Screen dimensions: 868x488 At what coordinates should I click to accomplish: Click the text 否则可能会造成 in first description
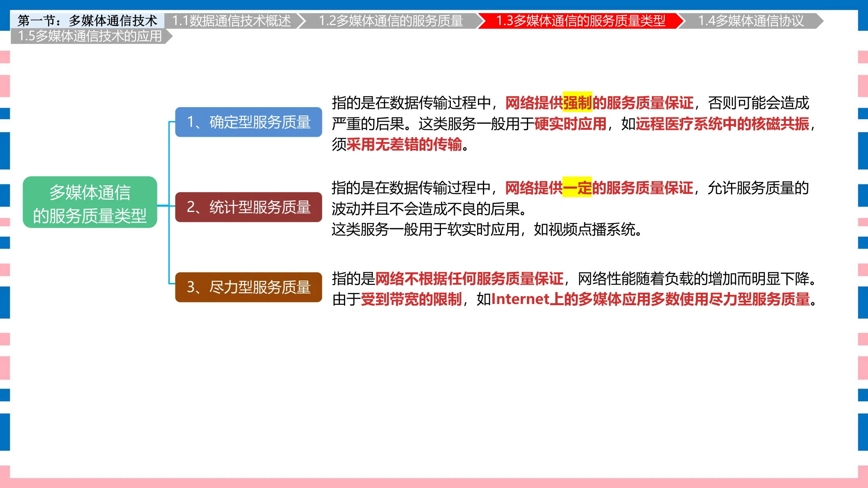pyautogui.click(x=759, y=102)
